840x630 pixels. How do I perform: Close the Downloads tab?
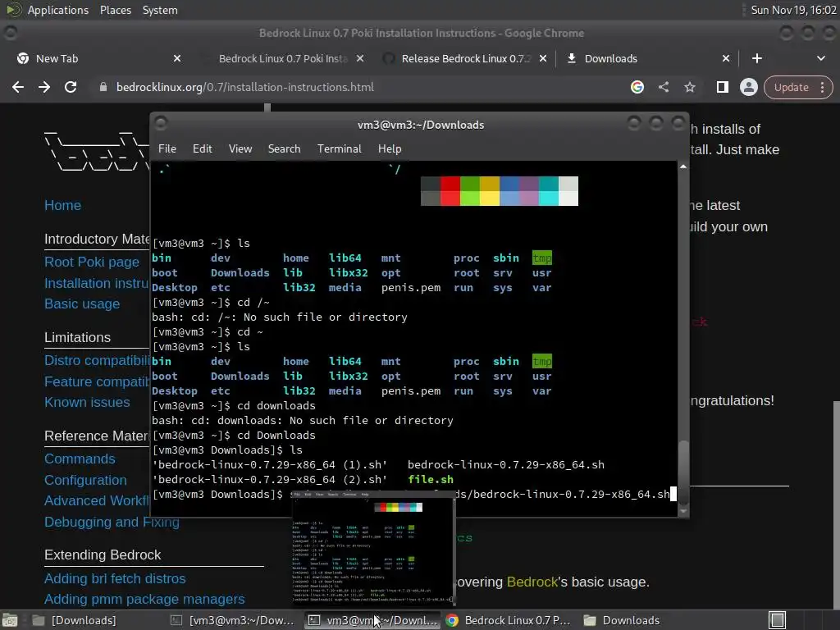(x=725, y=58)
